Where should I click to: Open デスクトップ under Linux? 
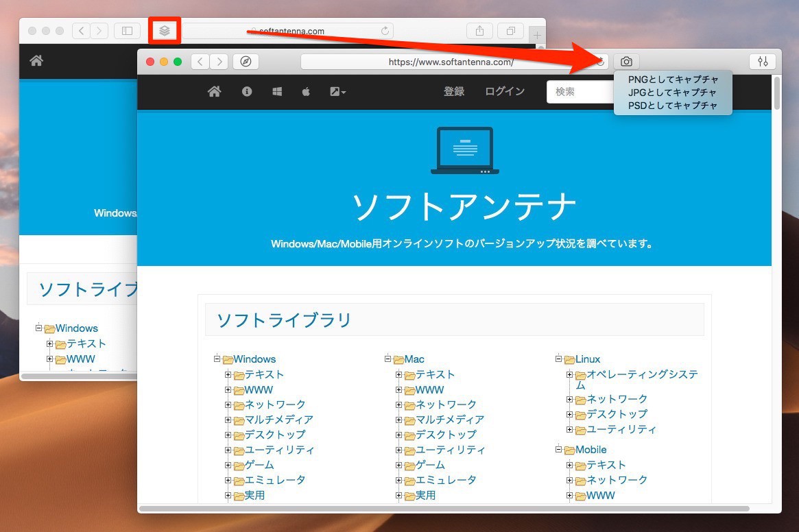[617, 414]
